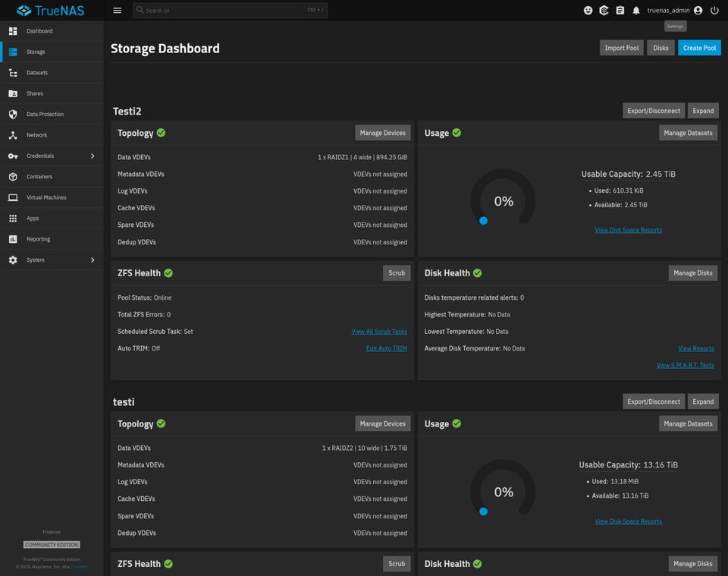Open the TrueCommand status icon
This screenshot has height=576, width=728.
[x=604, y=11]
